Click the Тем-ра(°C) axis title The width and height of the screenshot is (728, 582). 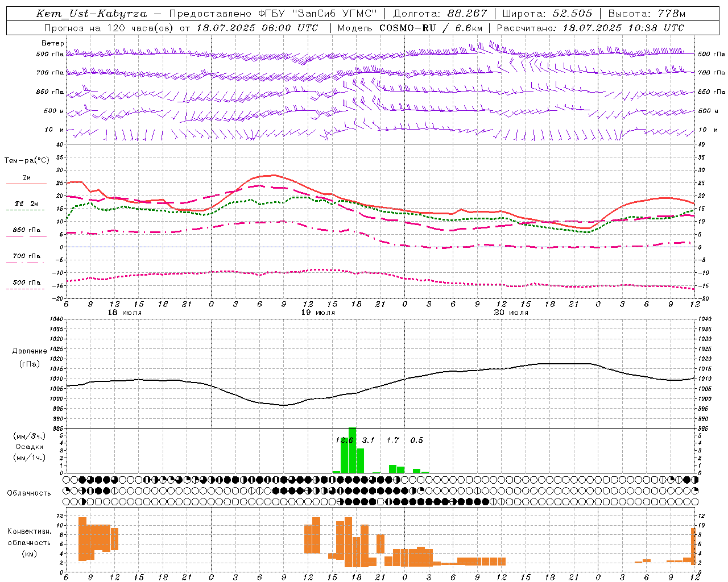point(27,161)
